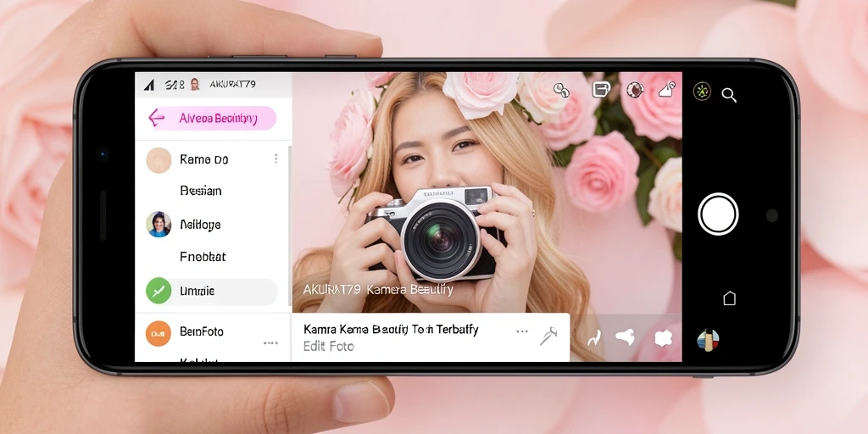Select the white blob sticker icon

663,338
